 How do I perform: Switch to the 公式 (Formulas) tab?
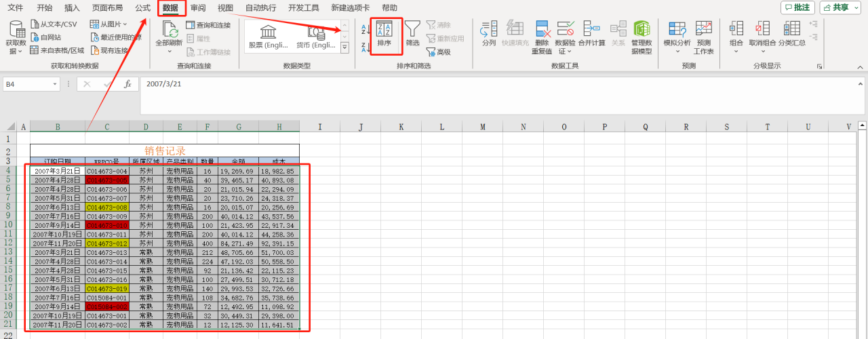(142, 8)
